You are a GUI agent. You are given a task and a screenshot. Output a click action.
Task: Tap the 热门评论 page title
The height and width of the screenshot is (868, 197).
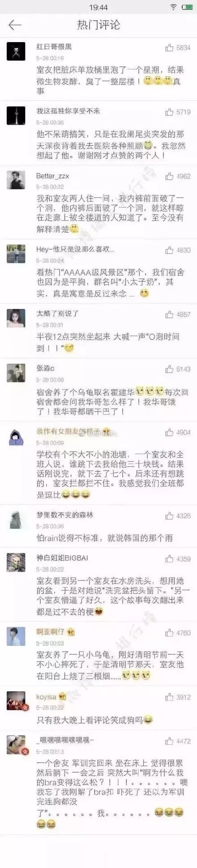tap(98, 25)
